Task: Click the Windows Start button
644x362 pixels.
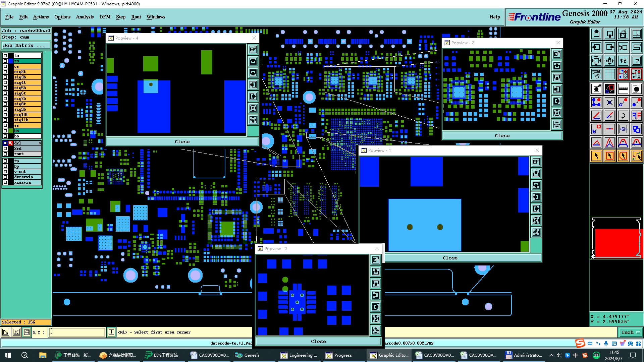Action: tap(8, 355)
